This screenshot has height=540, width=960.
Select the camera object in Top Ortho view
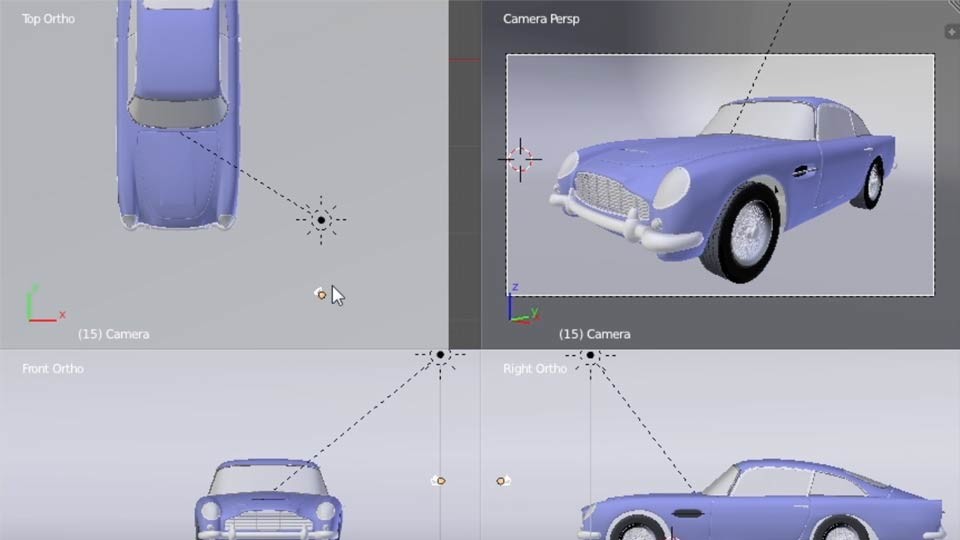320,294
